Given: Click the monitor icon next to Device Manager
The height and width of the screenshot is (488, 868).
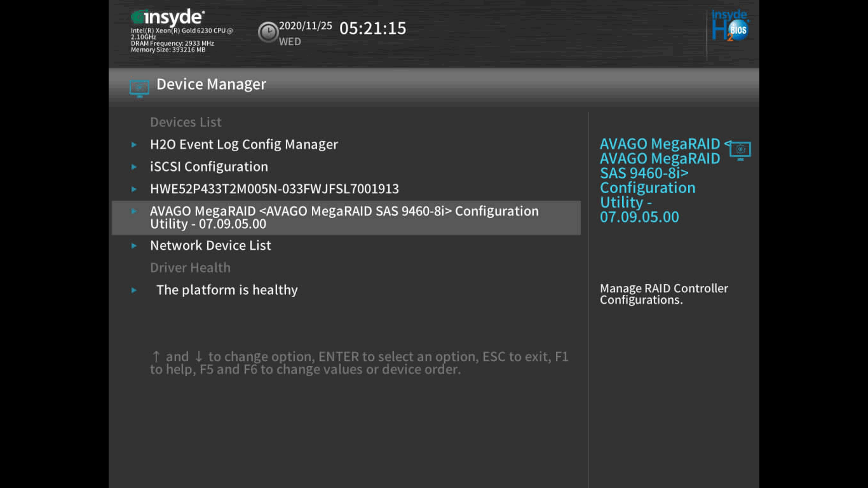Looking at the screenshot, I should pos(139,87).
